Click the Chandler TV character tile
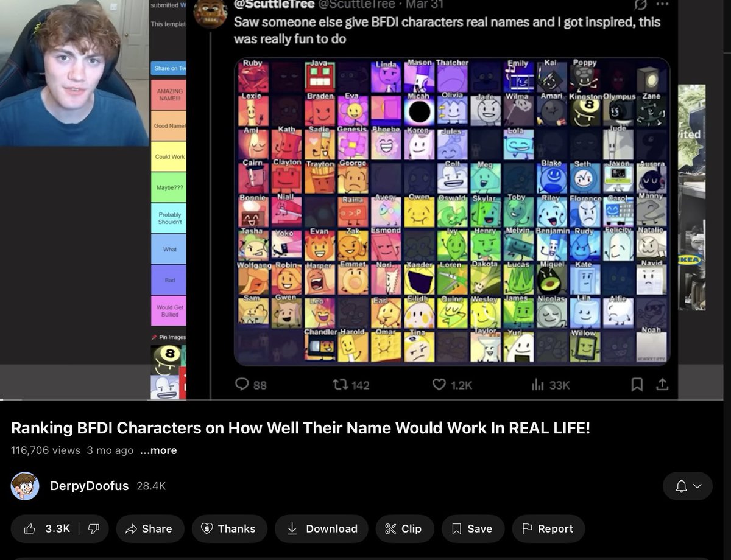Image resolution: width=731 pixels, height=560 pixels. pyautogui.click(x=319, y=346)
